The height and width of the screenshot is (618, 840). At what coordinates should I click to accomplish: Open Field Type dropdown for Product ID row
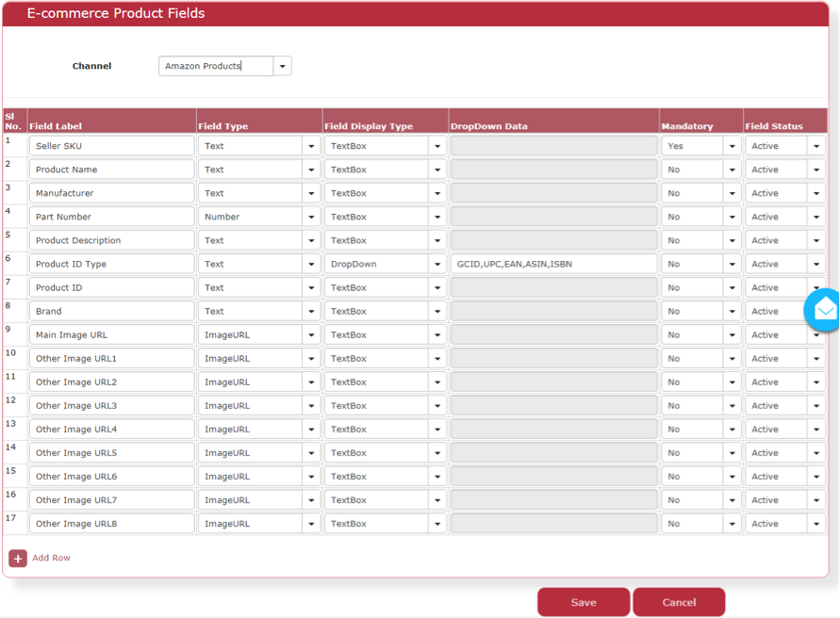coord(311,287)
